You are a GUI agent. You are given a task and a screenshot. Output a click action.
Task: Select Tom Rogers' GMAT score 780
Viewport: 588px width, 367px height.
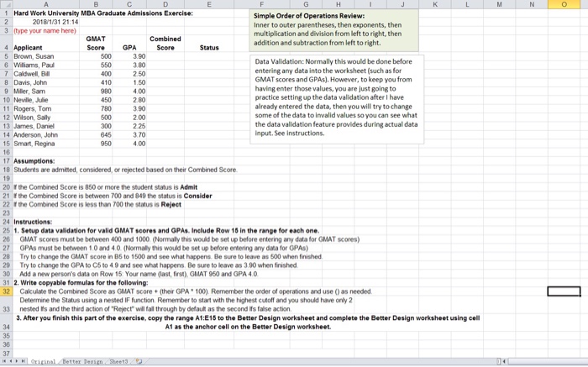click(96, 108)
